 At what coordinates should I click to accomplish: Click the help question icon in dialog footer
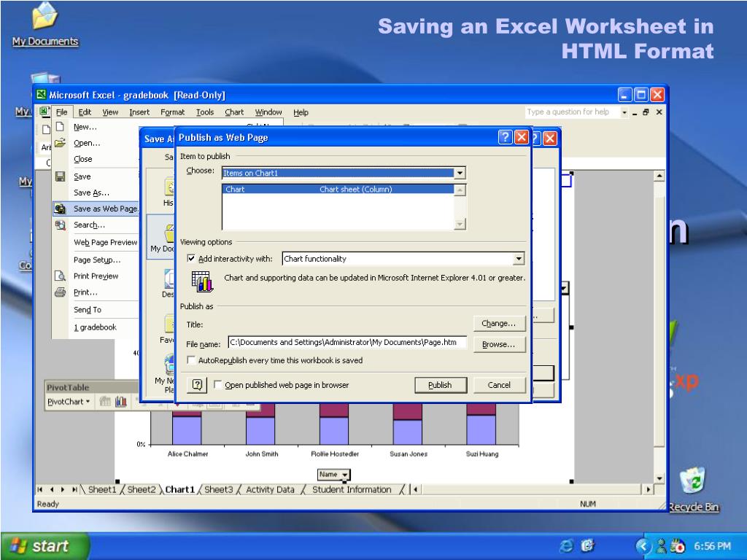197,385
